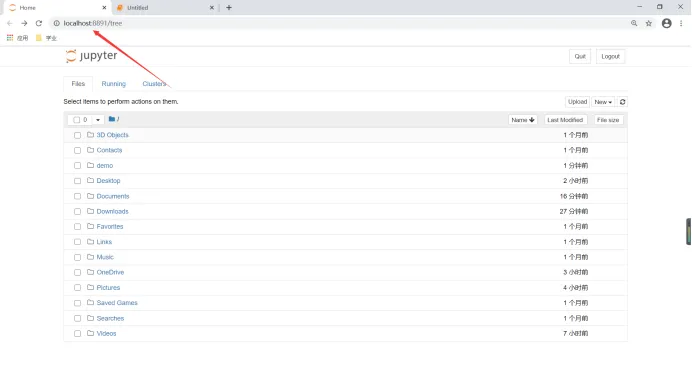Open the Chrome three-dot menu
The width and height of the screenshot is (692, 371).
coord(681,23)
